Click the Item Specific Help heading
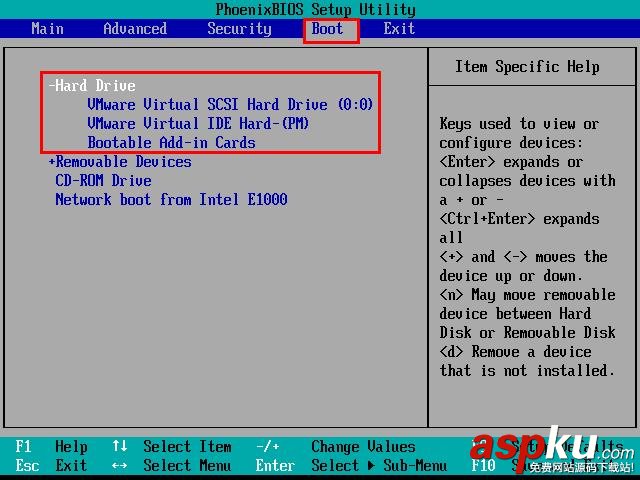Screen dimensions: 640x480 (527, 67)
